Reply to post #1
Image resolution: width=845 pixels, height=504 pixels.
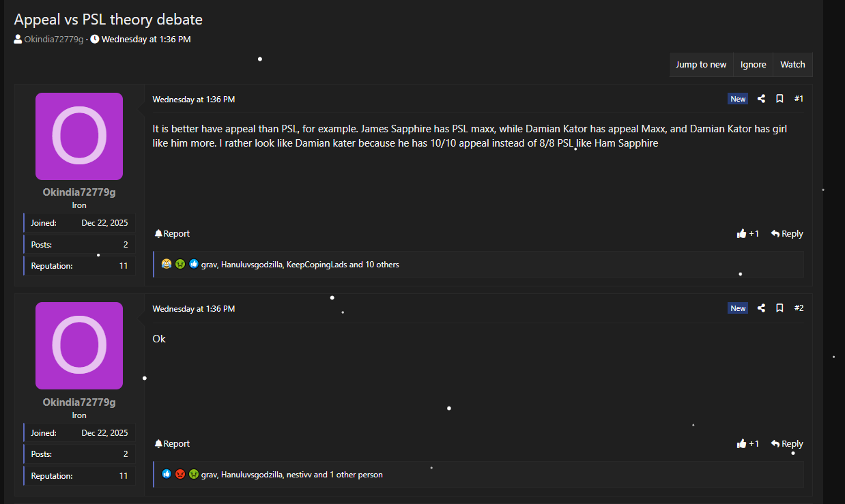click(x=787, y=234)
